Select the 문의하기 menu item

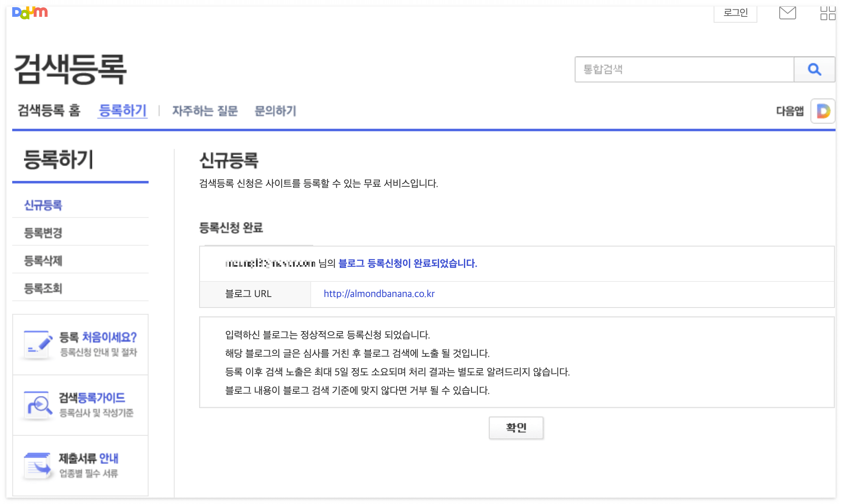tap(276, 111)
